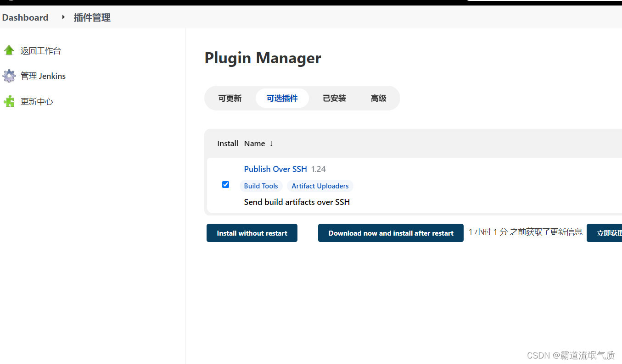The width and height of the screenshot is (622, 364).
Task: Click the '1 小时 1 分 之前获取了更新信息' text
Action: point(526,232)
